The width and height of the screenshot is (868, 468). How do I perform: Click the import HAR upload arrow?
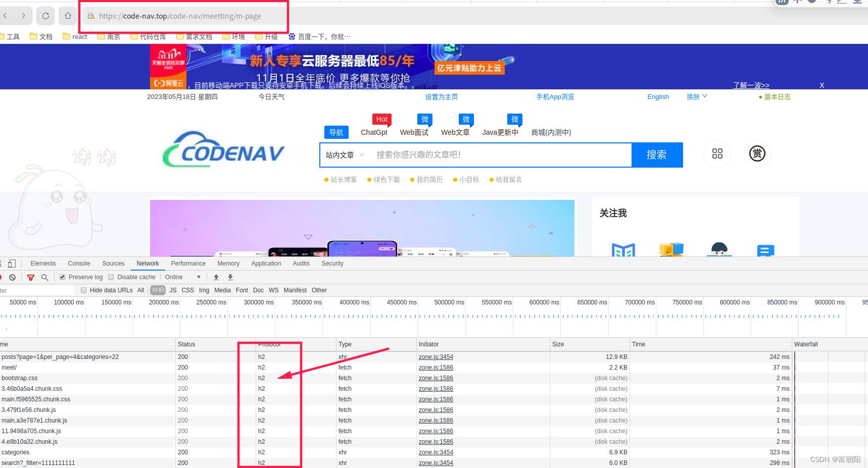click(x=216, y=277)
